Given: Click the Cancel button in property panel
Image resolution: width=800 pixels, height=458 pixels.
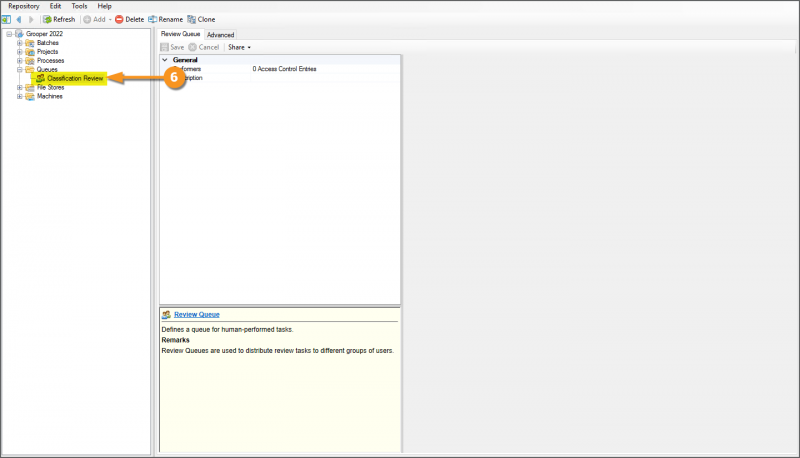Looking at the screenshot, I should (x=204, y=47).
